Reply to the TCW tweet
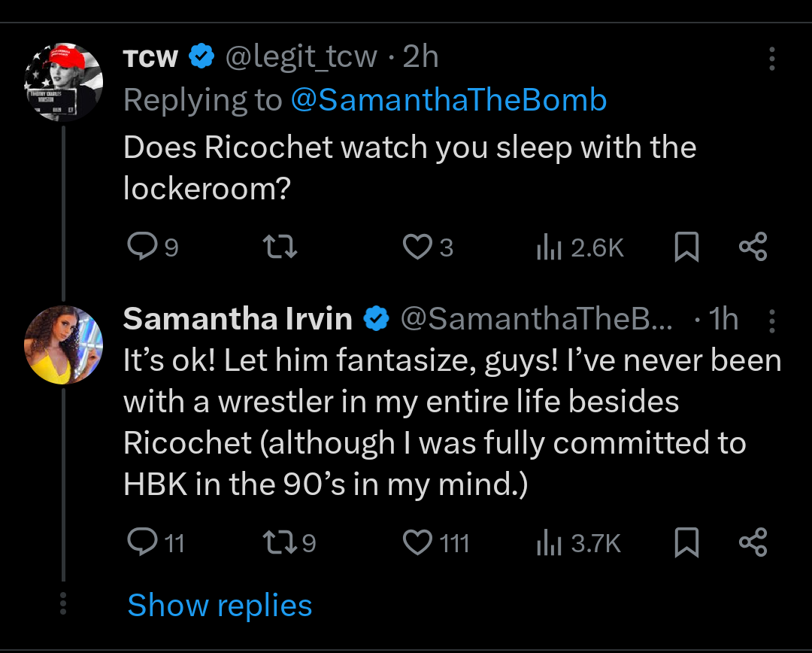This screenshot has height=653, width=812. [140, 247]
